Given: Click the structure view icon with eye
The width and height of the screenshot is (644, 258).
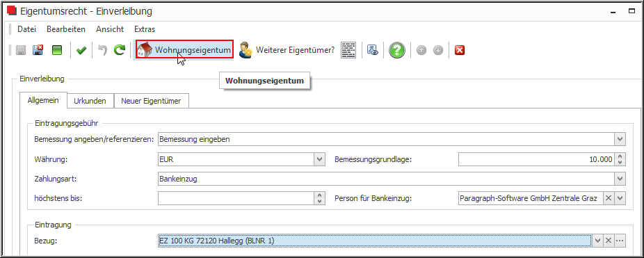Looking at the screenshot, I should 373,50.
